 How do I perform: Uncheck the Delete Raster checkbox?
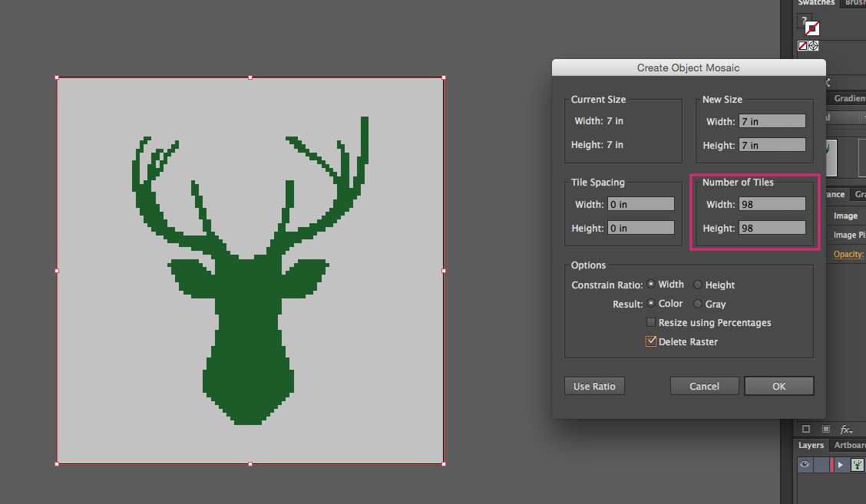(651, 341)
